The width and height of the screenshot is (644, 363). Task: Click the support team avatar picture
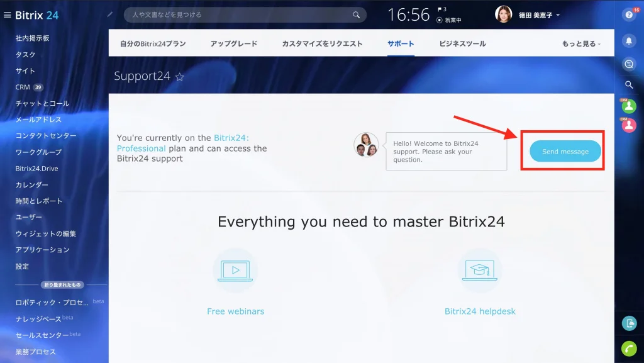[366, 145]
